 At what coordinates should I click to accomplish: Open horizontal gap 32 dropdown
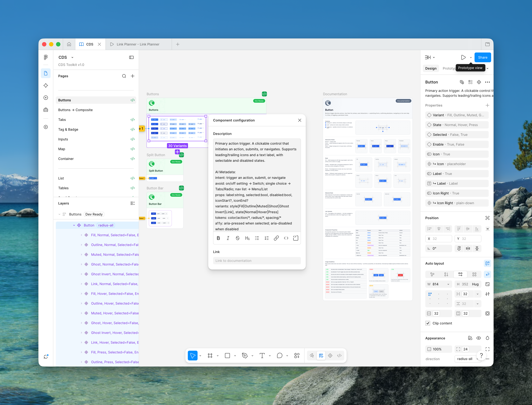478,294
